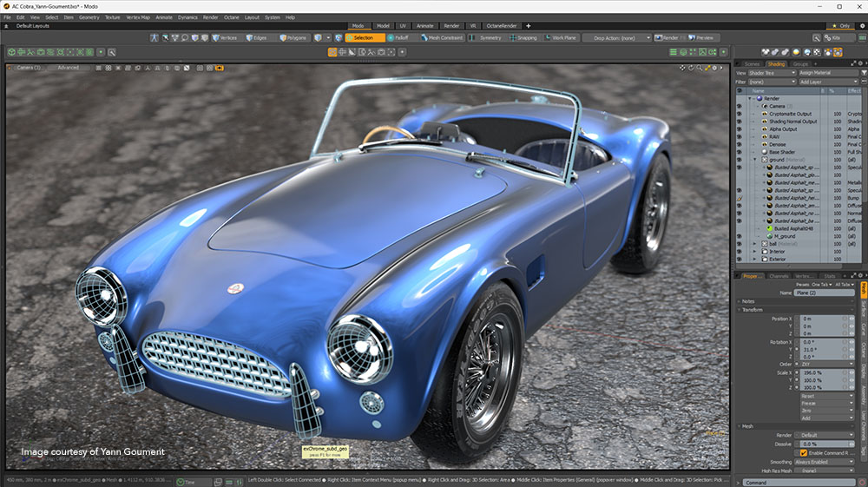Switch to the Groups tab

click(x=800, y=64)
